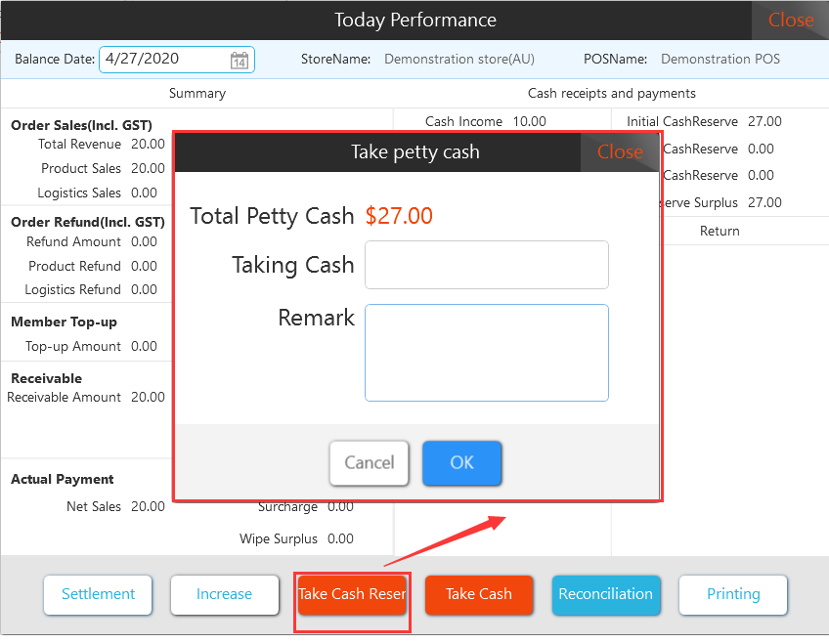Click Cash receipts and payments header

611,94
